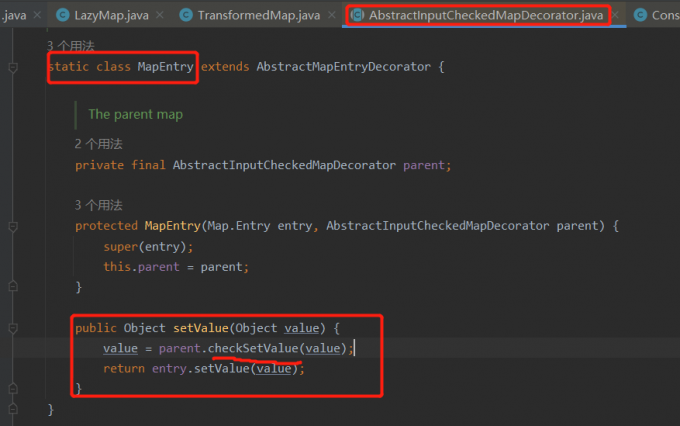Collapse the static class MapEntry fold marker
Screen dimensions: 680x426
click(13, 68)
